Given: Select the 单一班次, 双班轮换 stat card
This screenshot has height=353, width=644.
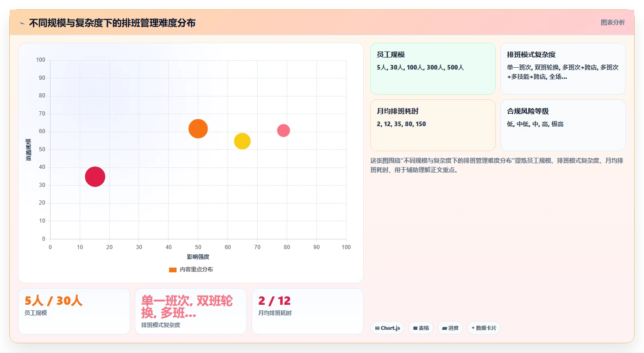Looking at the screenshot, I should pos(191,311).
